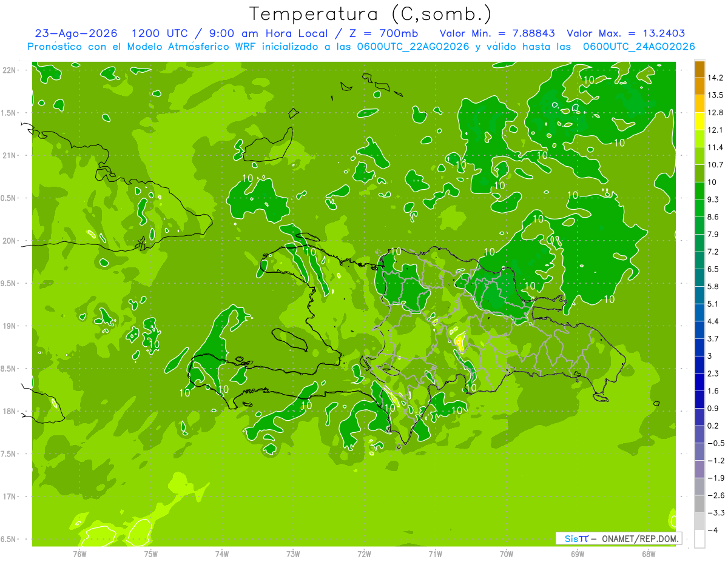The width and height of the screenshot is (728, 562).
Task: Click the "19N" latitude label
Action: point(10,326)
